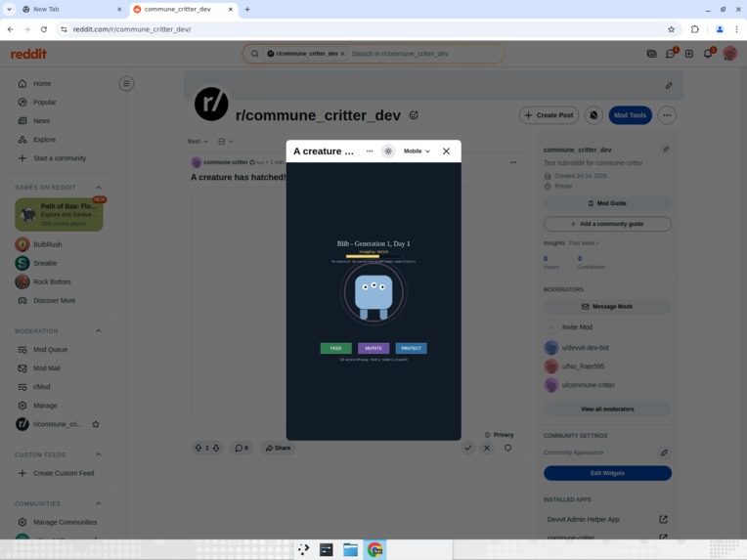747x560 pixels.
Task: Open Mod Queue
Action: pos(50,350)
